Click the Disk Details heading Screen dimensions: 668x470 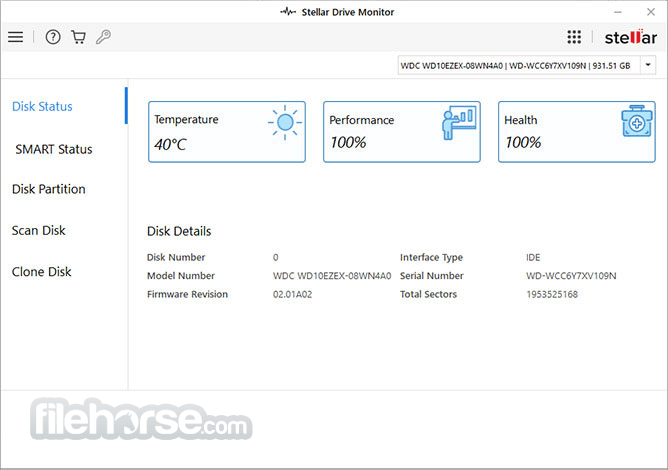click(179, 231)
